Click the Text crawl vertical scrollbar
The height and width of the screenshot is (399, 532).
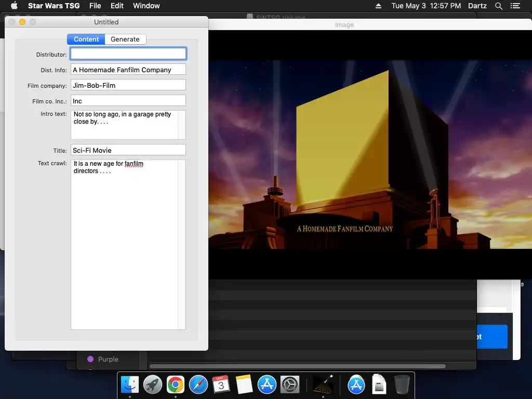pos(182,245)
